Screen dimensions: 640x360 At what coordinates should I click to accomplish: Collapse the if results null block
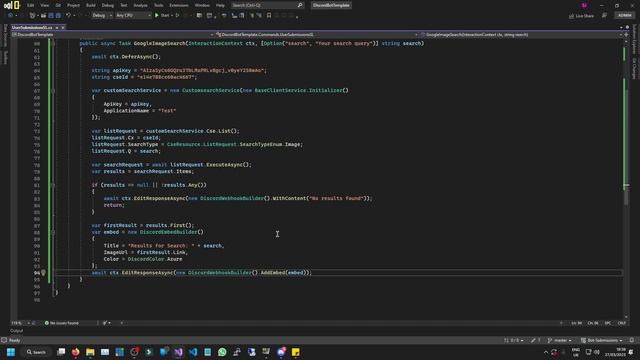tap(53, 185)
